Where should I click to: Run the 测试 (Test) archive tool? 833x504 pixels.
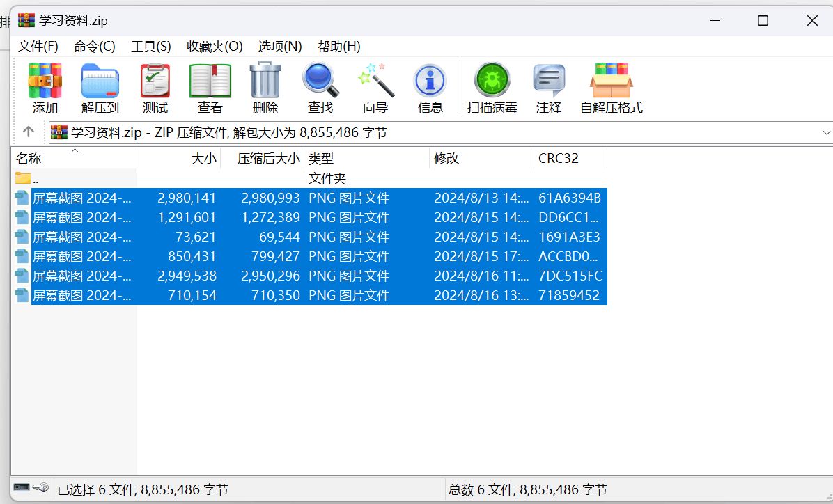click(155, 81)
